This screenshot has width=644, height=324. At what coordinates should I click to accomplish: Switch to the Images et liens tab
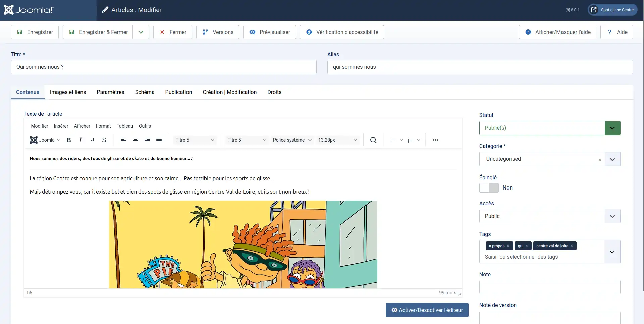[68, 92]
